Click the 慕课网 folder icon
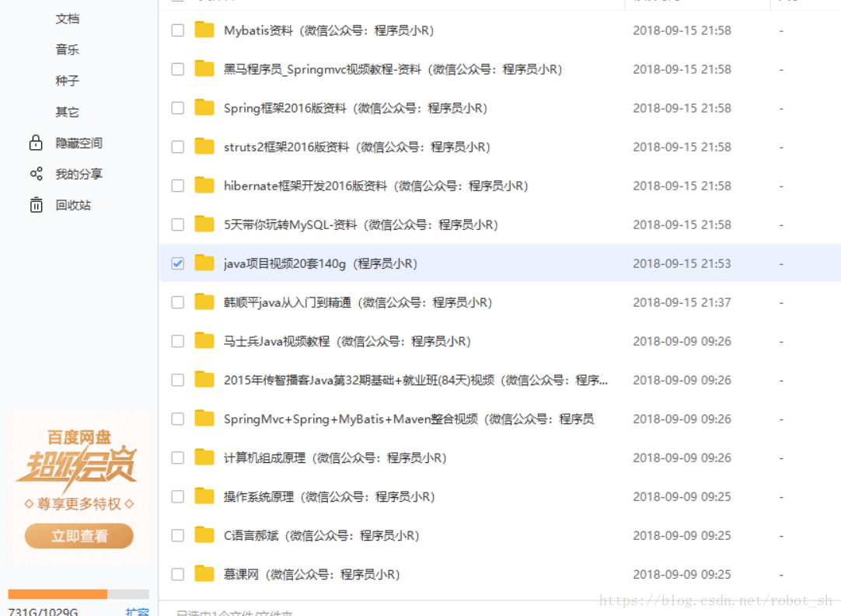Viewport: 841px width, 616px height. (x=204, y=574)
